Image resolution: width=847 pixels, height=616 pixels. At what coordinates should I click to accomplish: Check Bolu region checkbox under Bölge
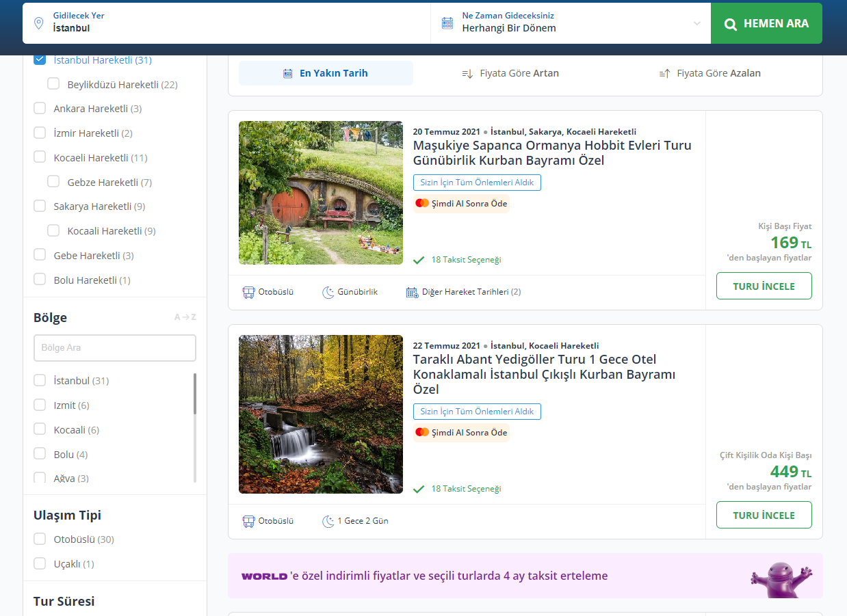(x=40, y=454)
